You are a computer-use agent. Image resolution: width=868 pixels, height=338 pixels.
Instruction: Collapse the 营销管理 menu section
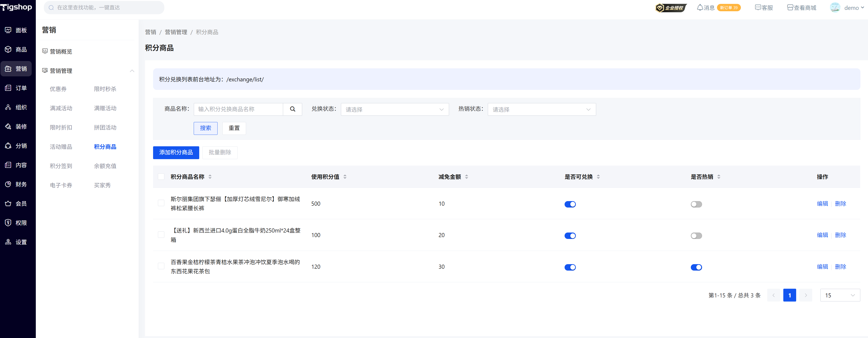click(132, 71)
